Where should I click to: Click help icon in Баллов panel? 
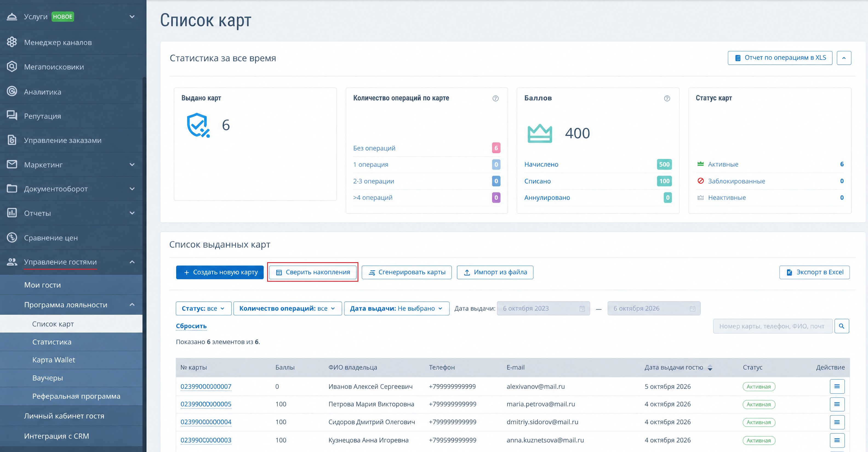click(x=667, y=98)
